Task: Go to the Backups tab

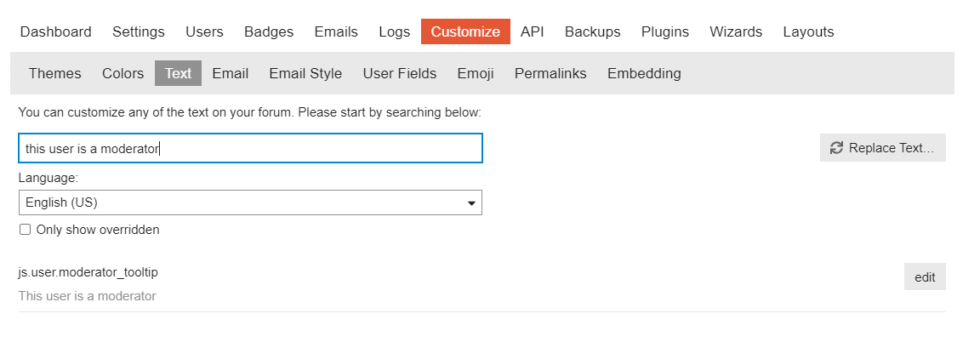Action: 592,31
